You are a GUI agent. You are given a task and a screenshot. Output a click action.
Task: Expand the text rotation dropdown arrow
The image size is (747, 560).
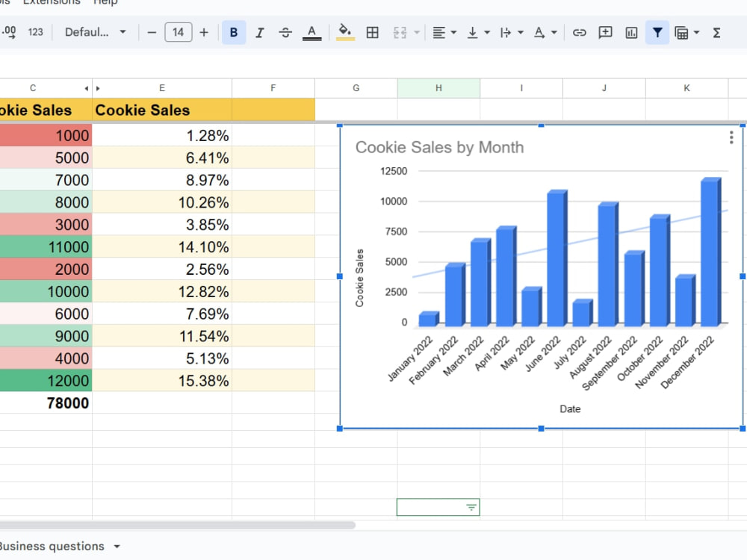pos(554,32)
